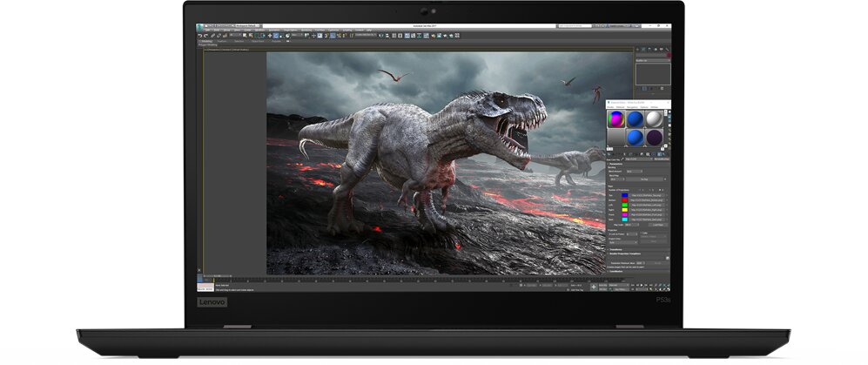Select the dark purple material sample sphere
Image resolution: width=868 pixels, height=365 pixels.
[x=655, y=138]
